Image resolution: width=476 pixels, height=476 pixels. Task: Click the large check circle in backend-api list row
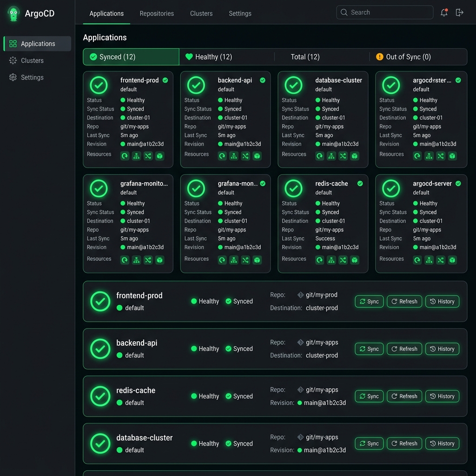tap(100, 349)
